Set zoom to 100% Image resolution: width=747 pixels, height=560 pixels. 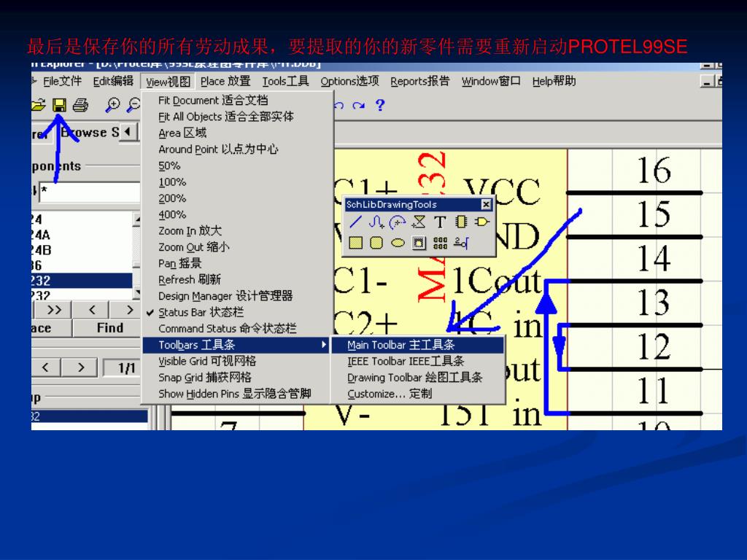coord(237,182)
